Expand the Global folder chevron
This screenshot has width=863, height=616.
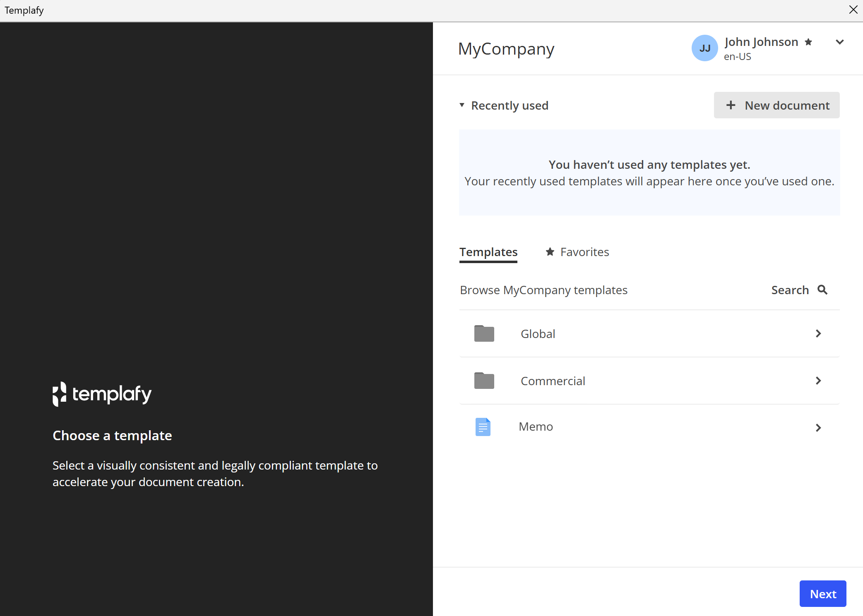818,333
